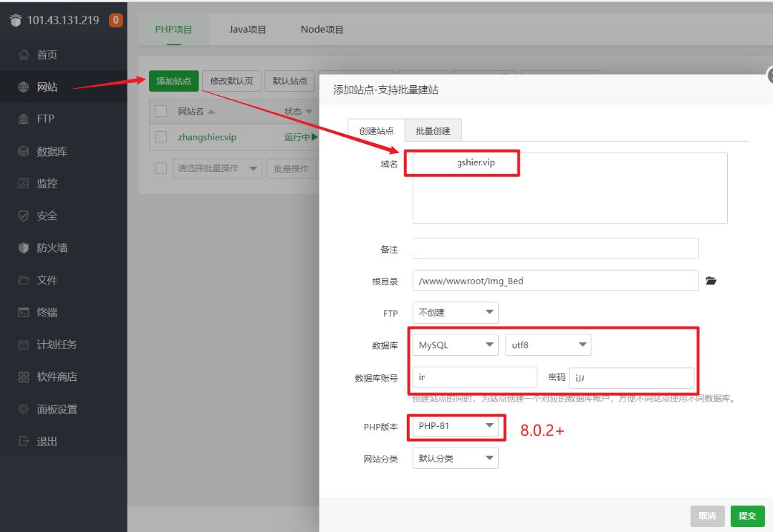
Task: Toggle the select-all checkbox in site table header
Action: coord(161,111)
